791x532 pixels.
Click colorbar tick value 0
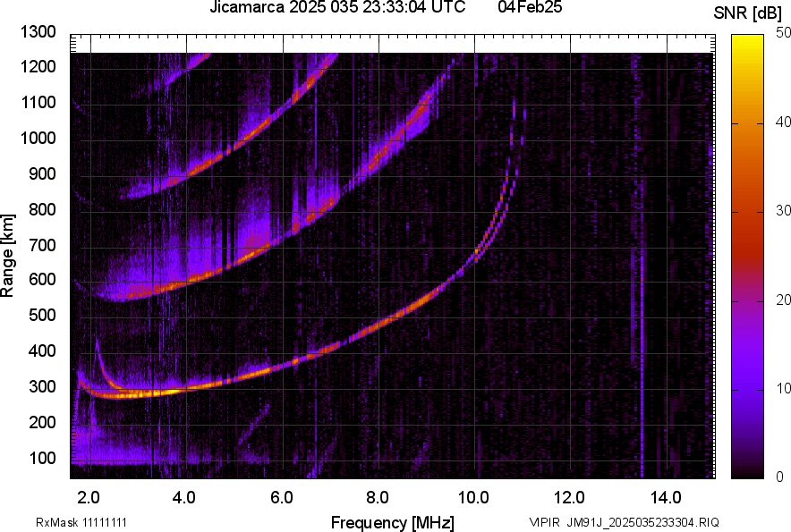pyautogui.click(x=780, y=477)
